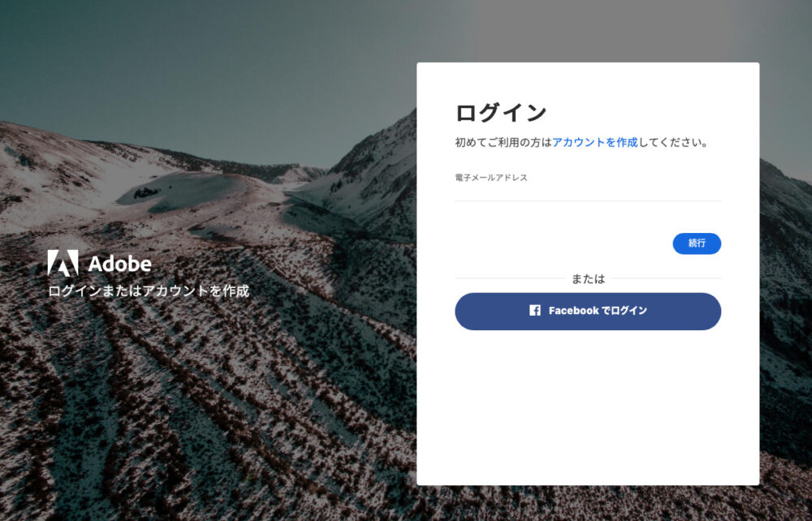Click the Adobe wordmark text
This screenshot has height=521, width=812.
click(x=119, y=264)
